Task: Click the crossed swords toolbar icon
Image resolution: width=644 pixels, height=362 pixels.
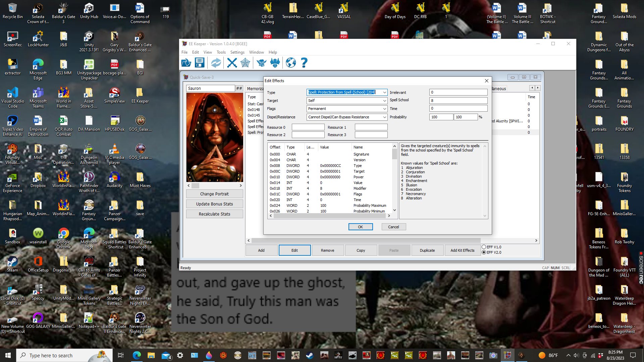Action: [232, 63]
